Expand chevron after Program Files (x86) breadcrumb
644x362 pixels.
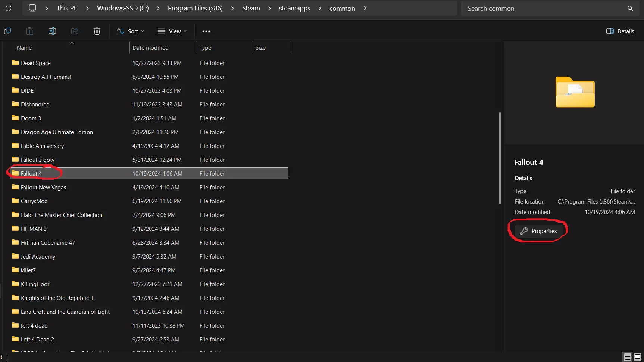coord(232,8)
